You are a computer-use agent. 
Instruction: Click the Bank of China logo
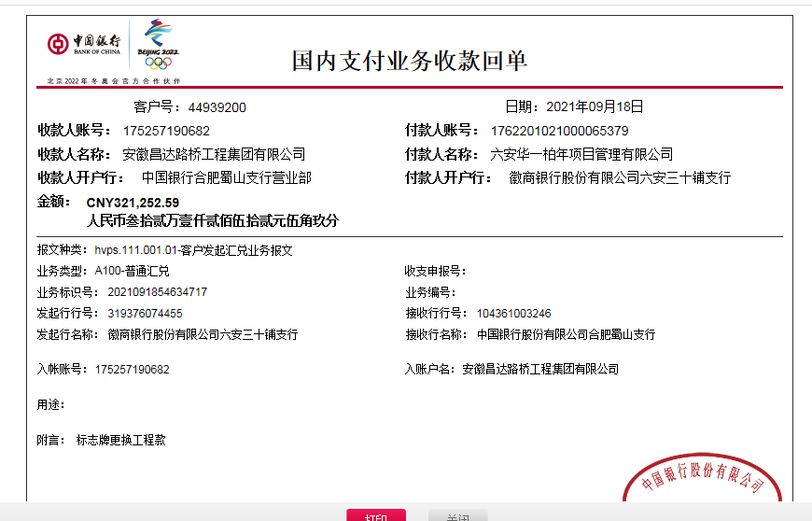(x=84, y=44)
